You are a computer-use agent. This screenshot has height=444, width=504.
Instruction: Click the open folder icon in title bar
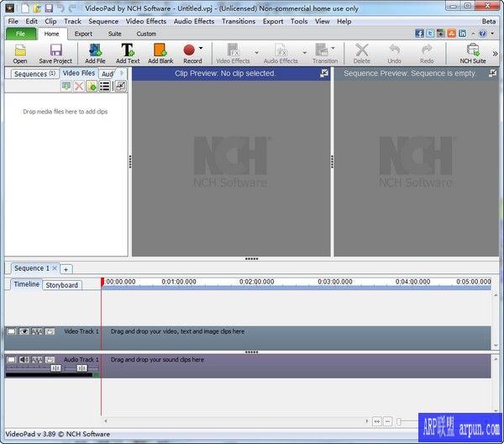pyautogui.click(x=37, y=8)
